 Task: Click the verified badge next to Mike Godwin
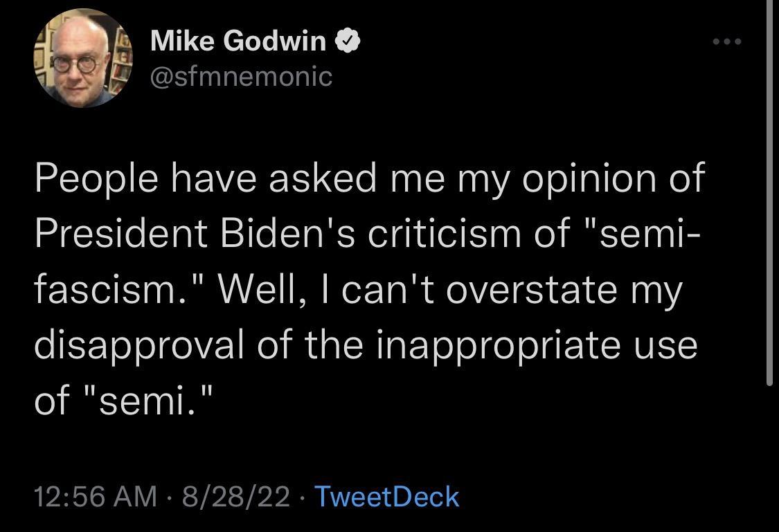(x=348, y=39)
